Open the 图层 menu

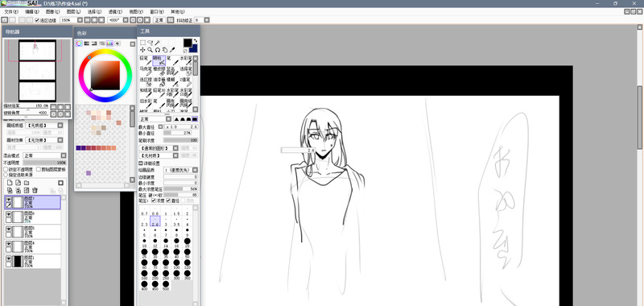[73, 11]
